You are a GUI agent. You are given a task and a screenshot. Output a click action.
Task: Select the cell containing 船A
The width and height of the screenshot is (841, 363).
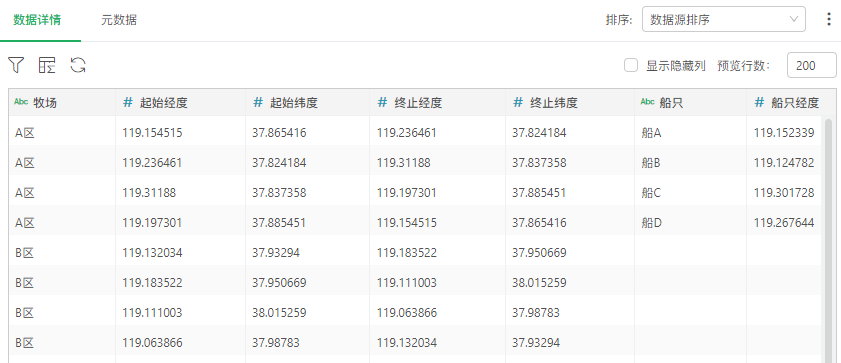pyautogui.click(x=690, y=132)
